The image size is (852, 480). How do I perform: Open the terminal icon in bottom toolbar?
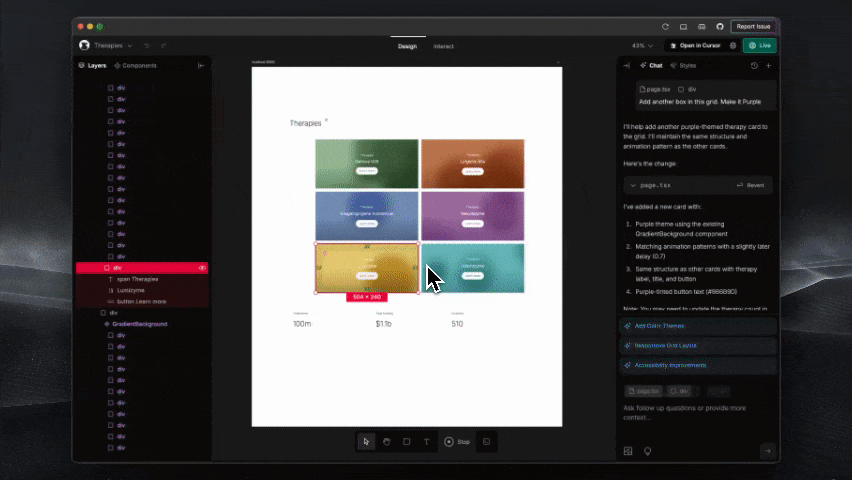487,441
